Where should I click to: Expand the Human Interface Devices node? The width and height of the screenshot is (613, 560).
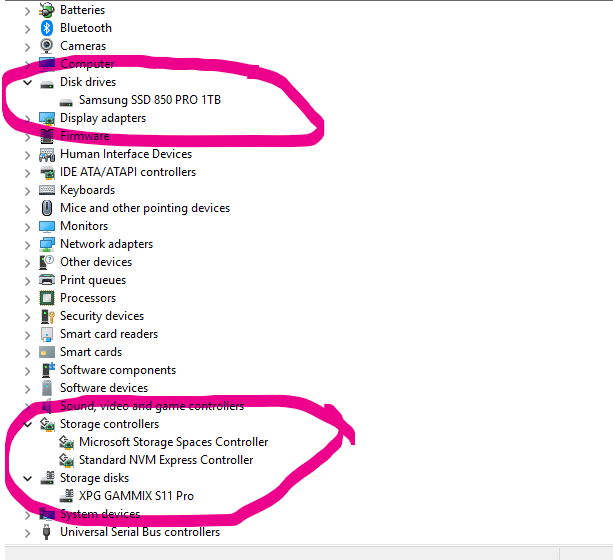[27, 155]
